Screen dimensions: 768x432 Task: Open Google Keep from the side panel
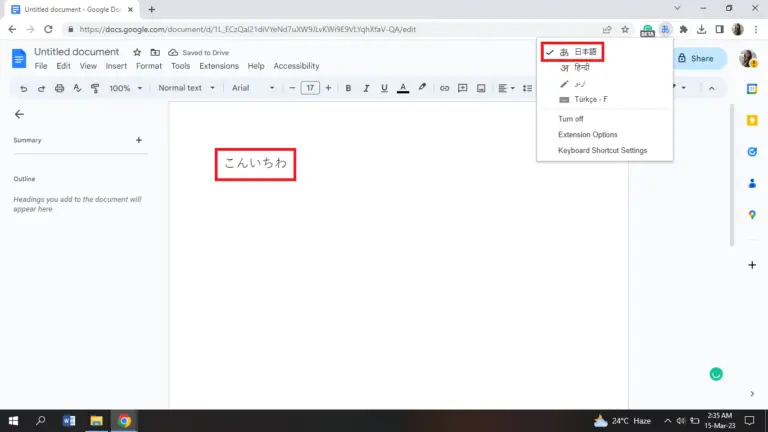pos(752,120)
